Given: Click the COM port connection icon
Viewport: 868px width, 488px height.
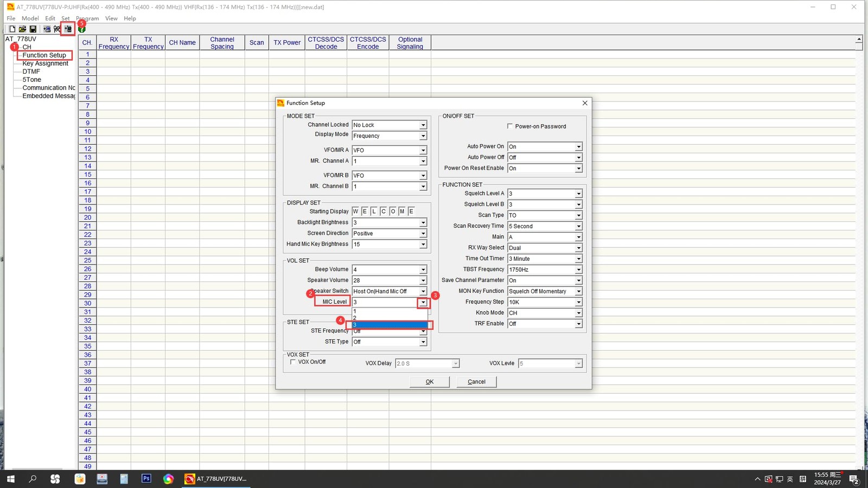Looking at the screenshot, I should coord(57,29).
